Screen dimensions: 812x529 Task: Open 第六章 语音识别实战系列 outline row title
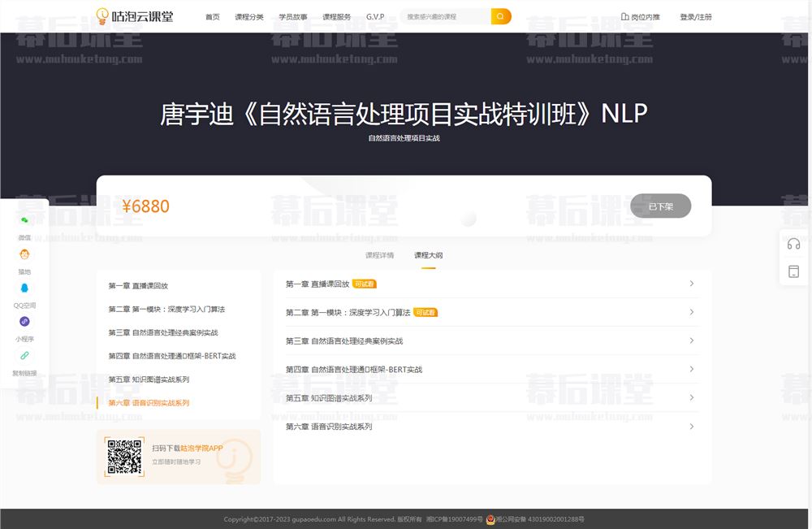point(329,427)
